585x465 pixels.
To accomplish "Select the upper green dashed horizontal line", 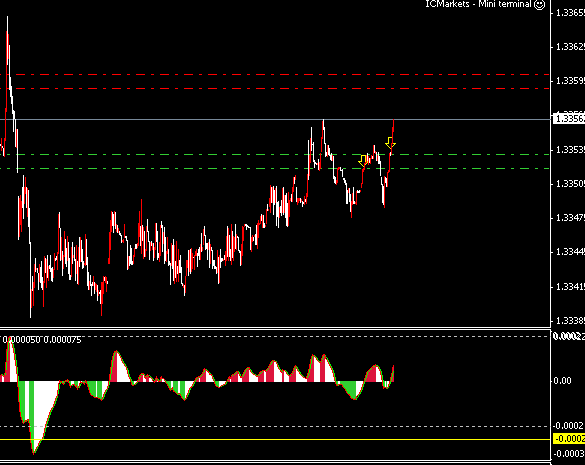I will [x=275, y=154].
